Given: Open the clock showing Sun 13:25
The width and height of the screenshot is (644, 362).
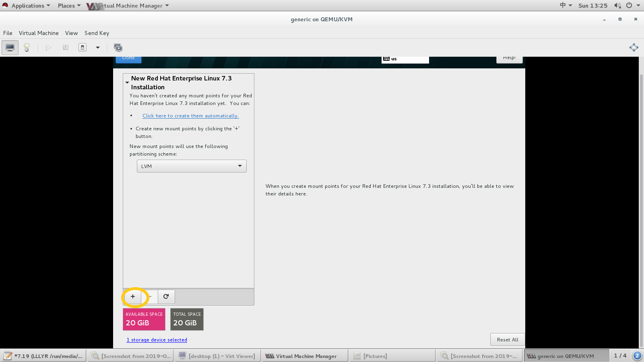Looking at the screenshot, I should coord(593,6).
